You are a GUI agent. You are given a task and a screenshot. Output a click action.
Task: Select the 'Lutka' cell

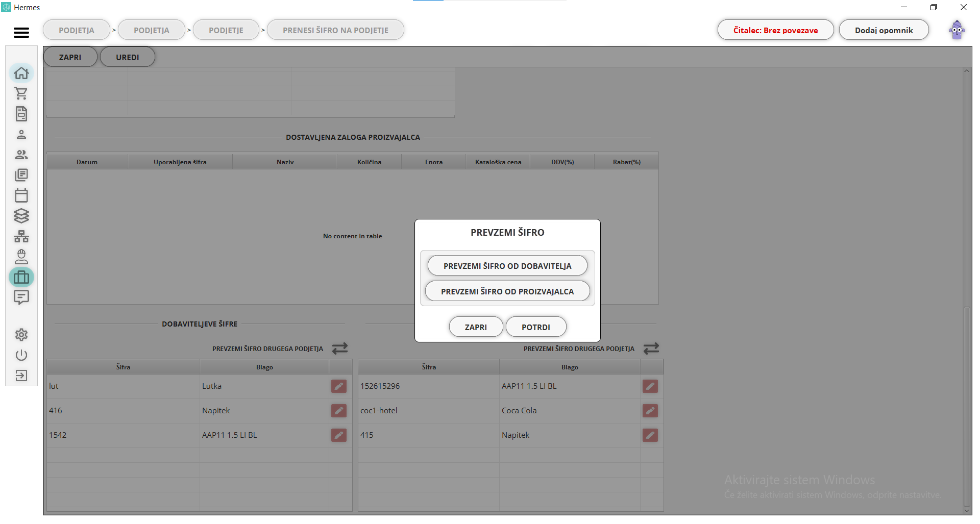pos(264,386)
